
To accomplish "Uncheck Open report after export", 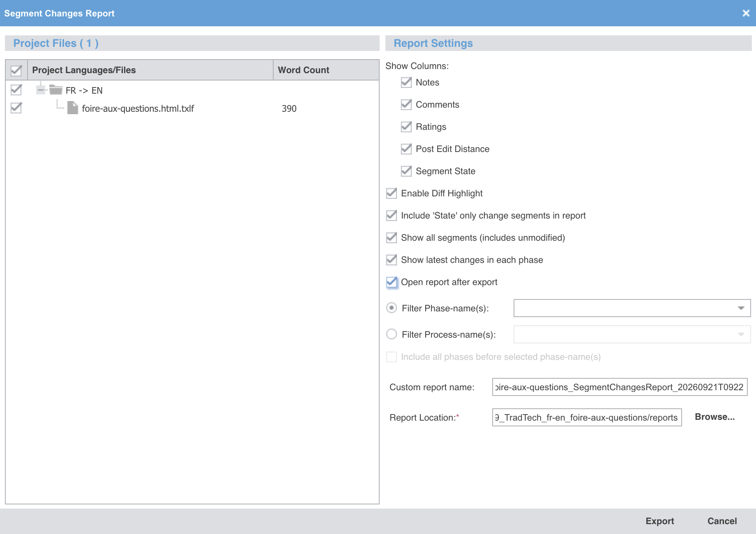I will click(x=392, y=282).
